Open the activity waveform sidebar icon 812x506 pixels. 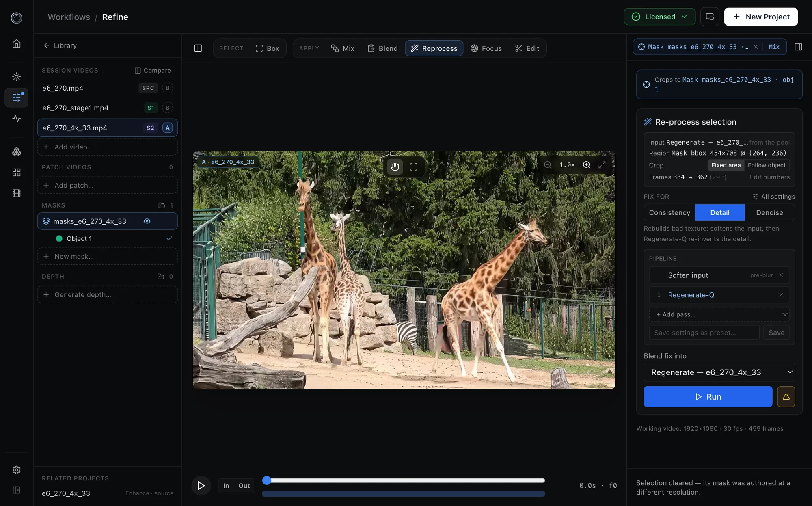[x=16, y=119]
